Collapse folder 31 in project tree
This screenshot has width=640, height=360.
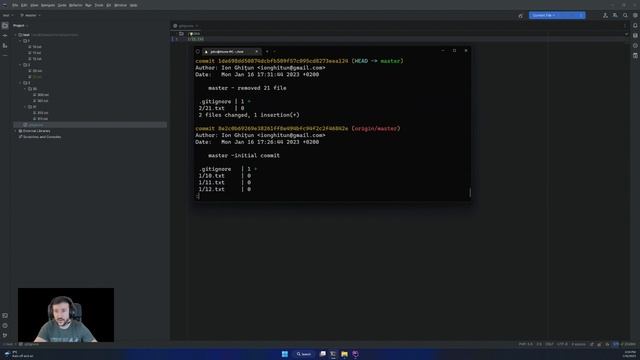[25, 107]
